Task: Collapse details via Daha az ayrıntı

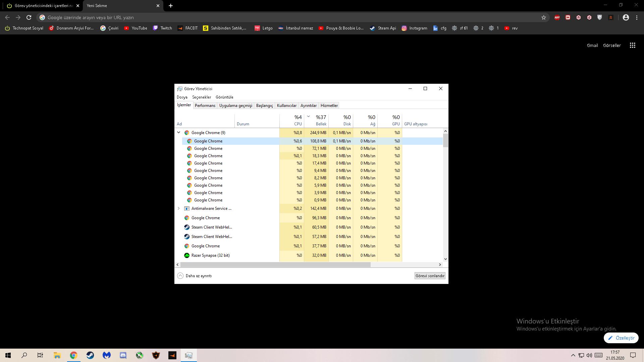Action: pos(195,276)
